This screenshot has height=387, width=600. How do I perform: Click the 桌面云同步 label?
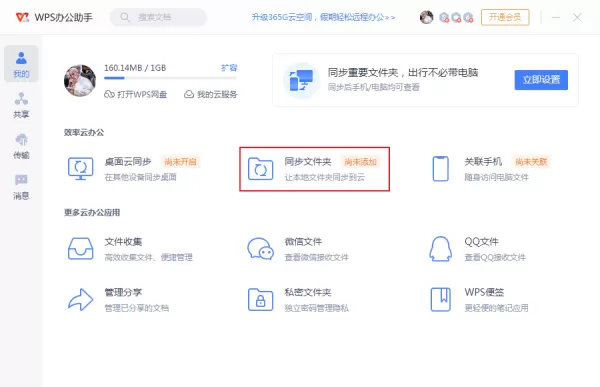(x=128, y=162)
